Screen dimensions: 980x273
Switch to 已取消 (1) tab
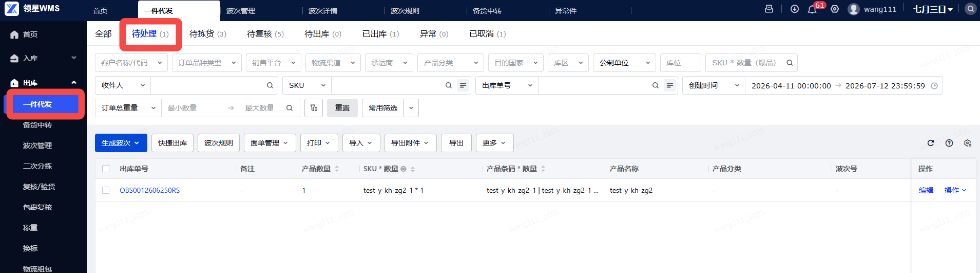click(488, 34)
